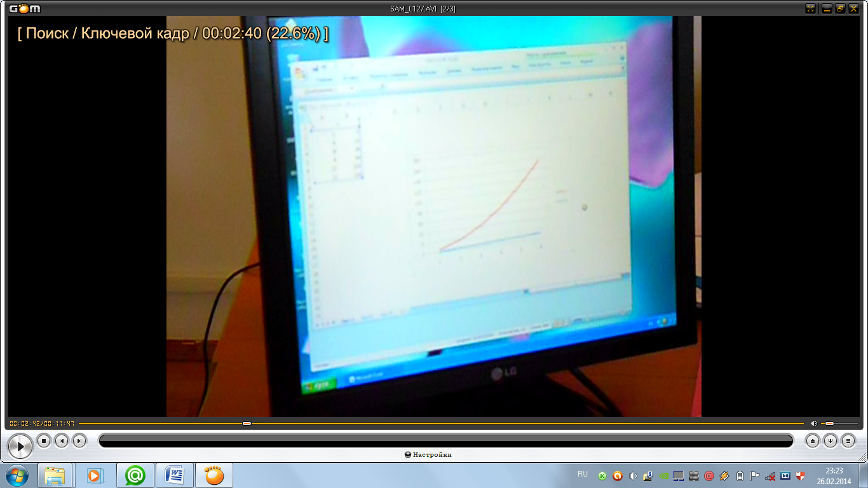Open the Action Center flag icon
This screenshot has height=488, width=868.
click(755, 475)
